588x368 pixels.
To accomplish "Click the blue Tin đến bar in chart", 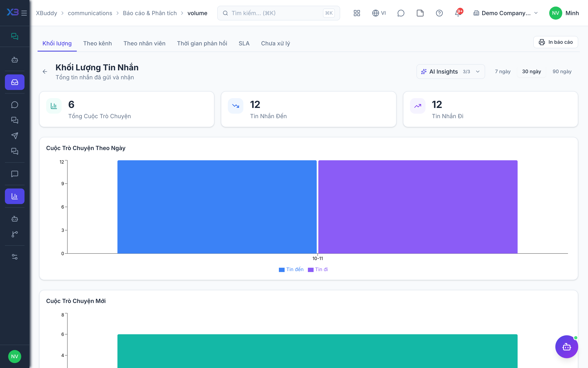I will pyautogui.click(x=217, y=207).
